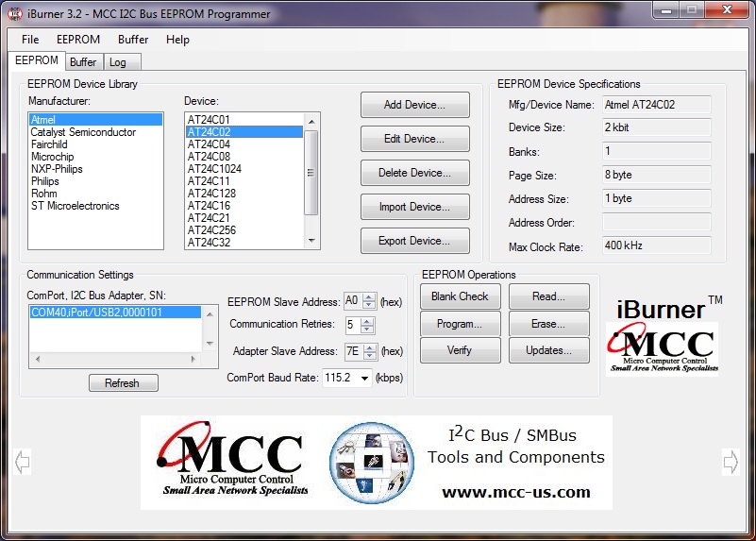Click the Mfg/Device Name field showing Atmel AT24C02

coord(657,105)
